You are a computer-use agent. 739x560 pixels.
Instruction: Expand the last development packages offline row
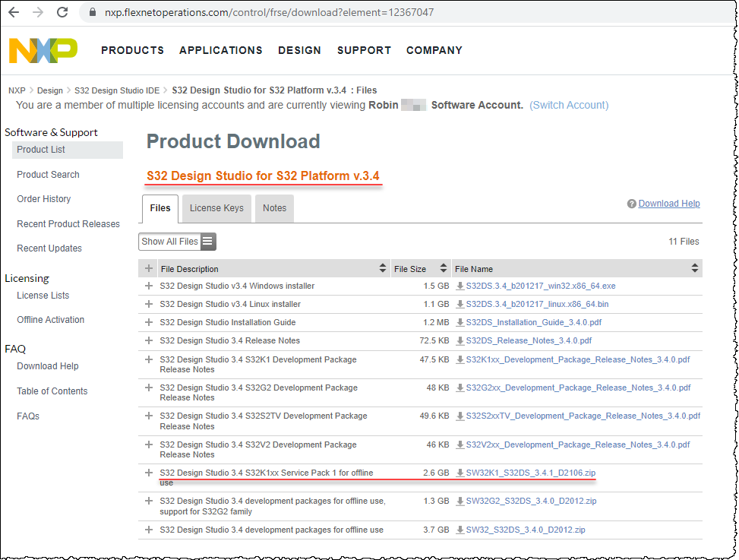click(148, 530)
